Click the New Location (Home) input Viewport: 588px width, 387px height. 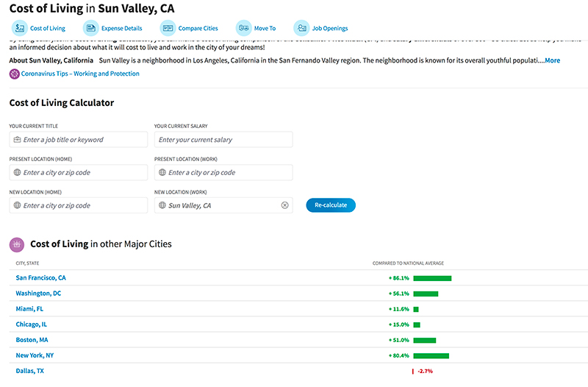click(x=79, y=205)
